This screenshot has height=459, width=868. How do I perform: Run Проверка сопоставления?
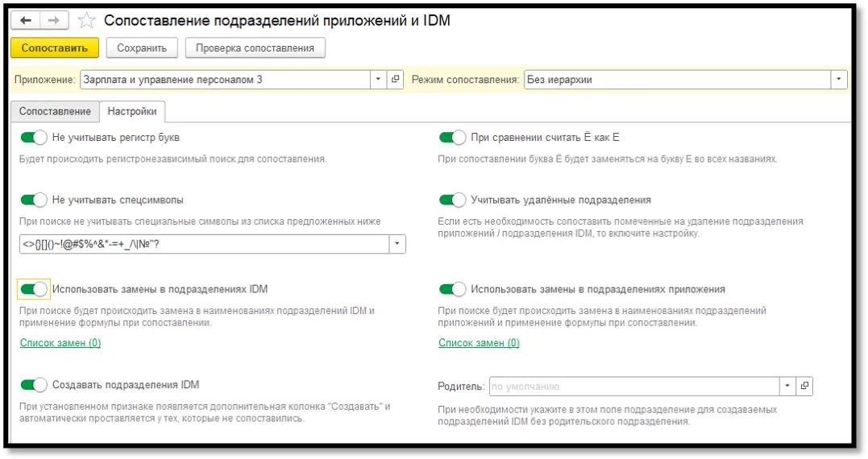(255, 48)
